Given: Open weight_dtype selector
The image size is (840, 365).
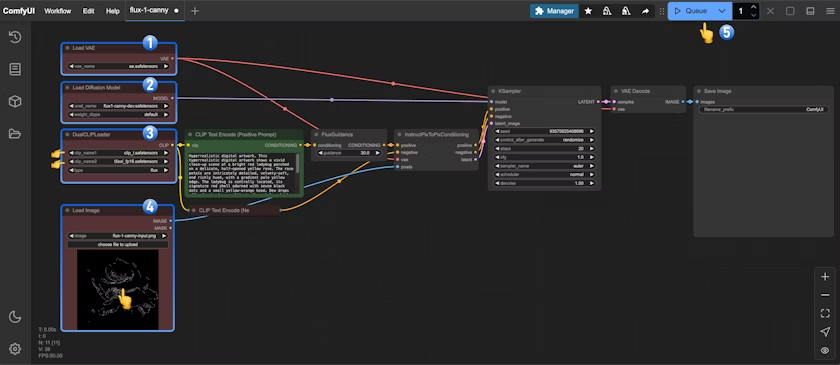Looking at the screenshot, I should point(118,114).
